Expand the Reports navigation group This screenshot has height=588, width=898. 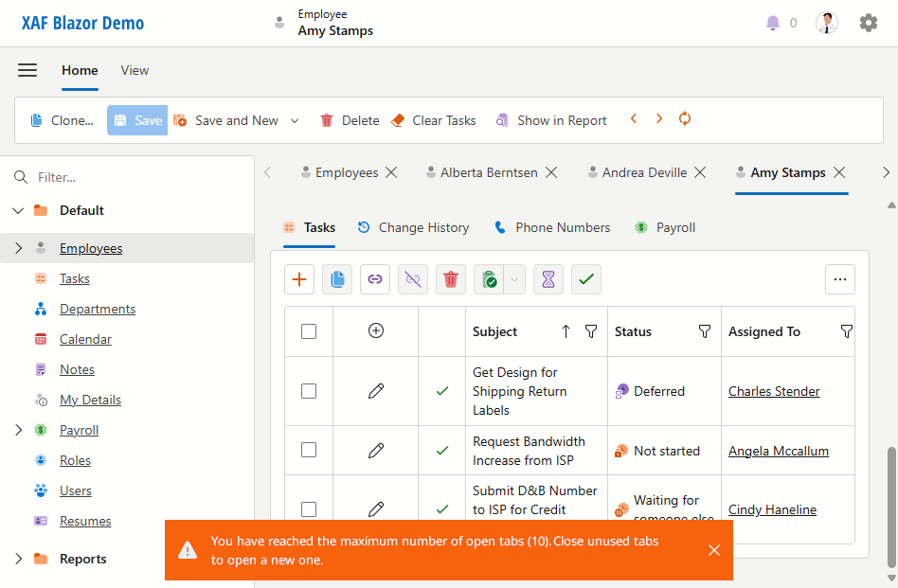pos(18,559)
